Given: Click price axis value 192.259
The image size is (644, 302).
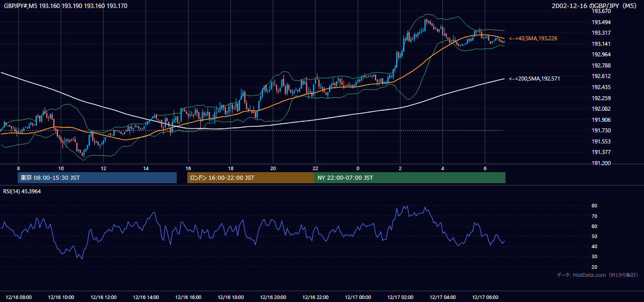Looking at the screenshot, I should pyautogui.click(x=601, y=98).
